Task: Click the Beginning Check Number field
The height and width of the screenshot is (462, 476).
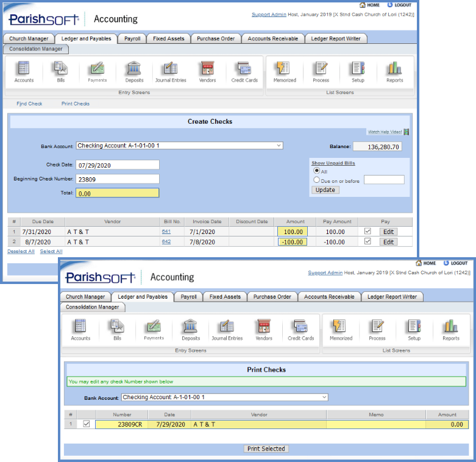Action: click(118, 179)
